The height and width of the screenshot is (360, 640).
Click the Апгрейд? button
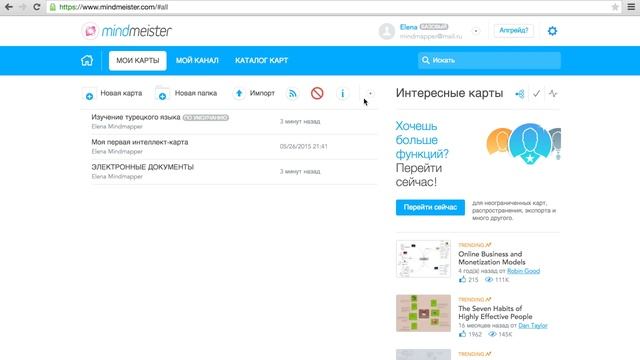[513, 31]
